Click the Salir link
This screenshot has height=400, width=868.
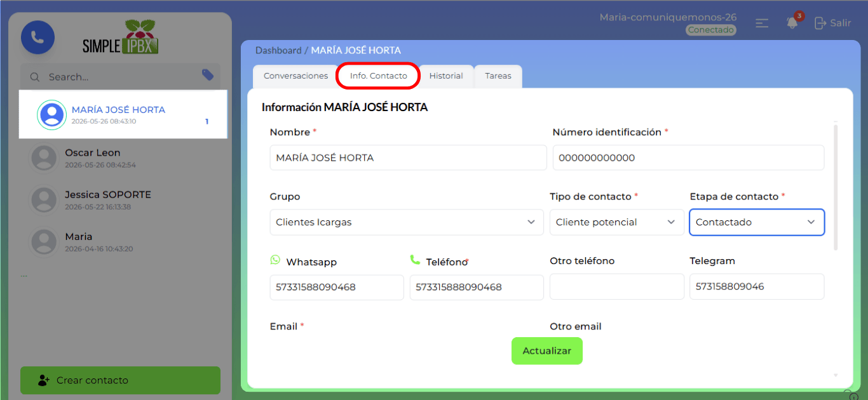click(841, 23)
